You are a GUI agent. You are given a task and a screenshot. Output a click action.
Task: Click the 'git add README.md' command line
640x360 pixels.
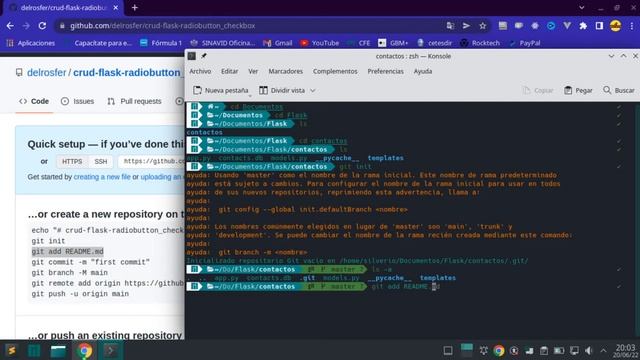pos(67,251)
